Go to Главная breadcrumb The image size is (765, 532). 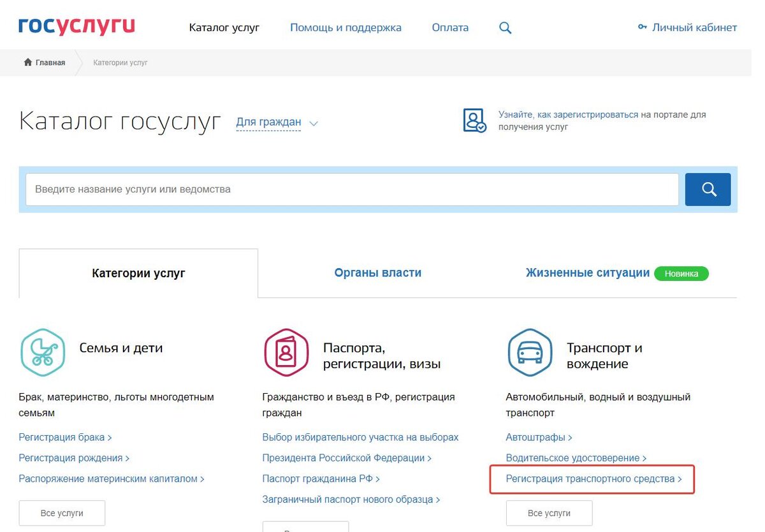point(50,62)
